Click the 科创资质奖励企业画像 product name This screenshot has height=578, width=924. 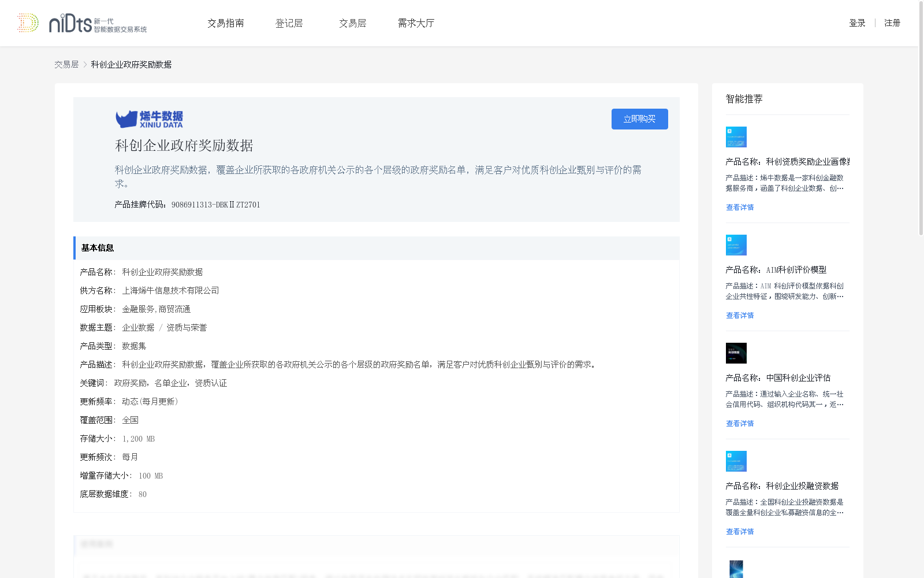tap(788, 162)
